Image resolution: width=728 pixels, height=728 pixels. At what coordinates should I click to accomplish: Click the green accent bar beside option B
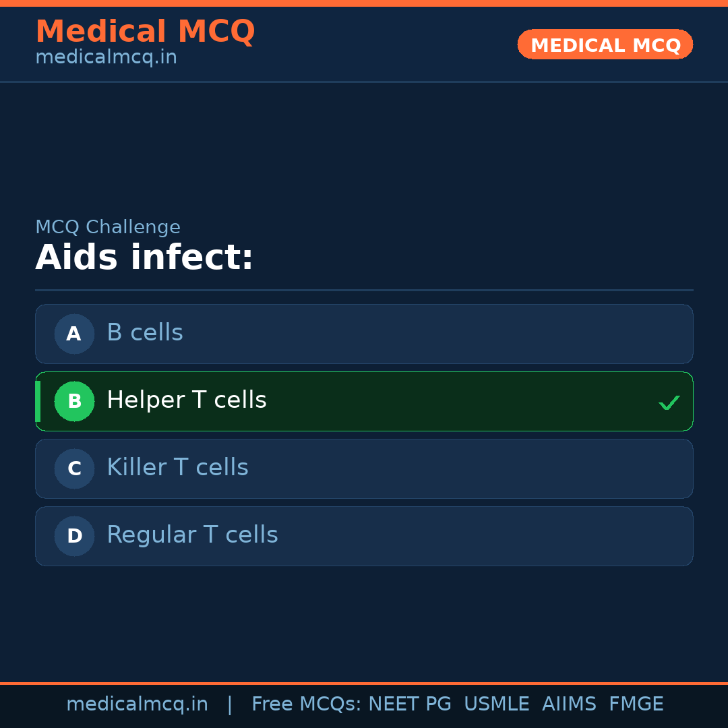point(38,401)
